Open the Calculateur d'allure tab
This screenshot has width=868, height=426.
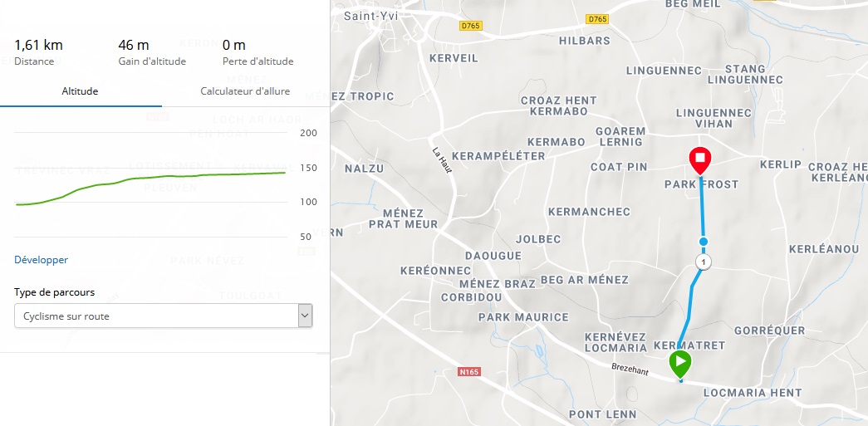[x=245, y=91]
